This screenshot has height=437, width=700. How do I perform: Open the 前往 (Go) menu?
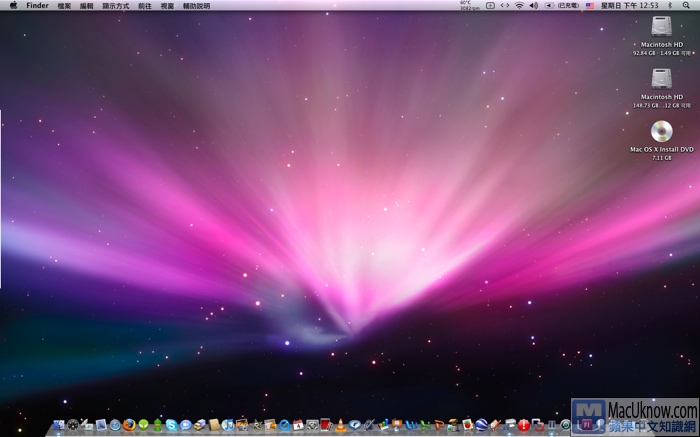click(x=145, y=6)
